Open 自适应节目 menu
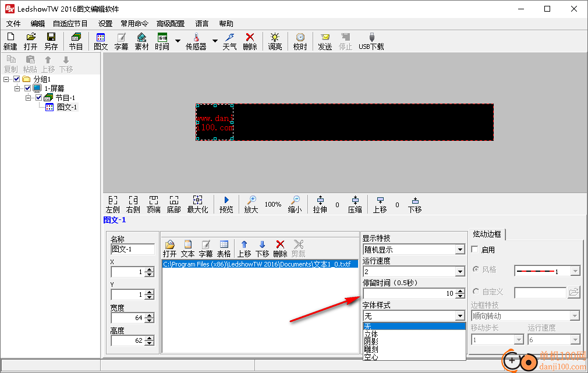This screenshot has width=588, height=373. [70, 24]
